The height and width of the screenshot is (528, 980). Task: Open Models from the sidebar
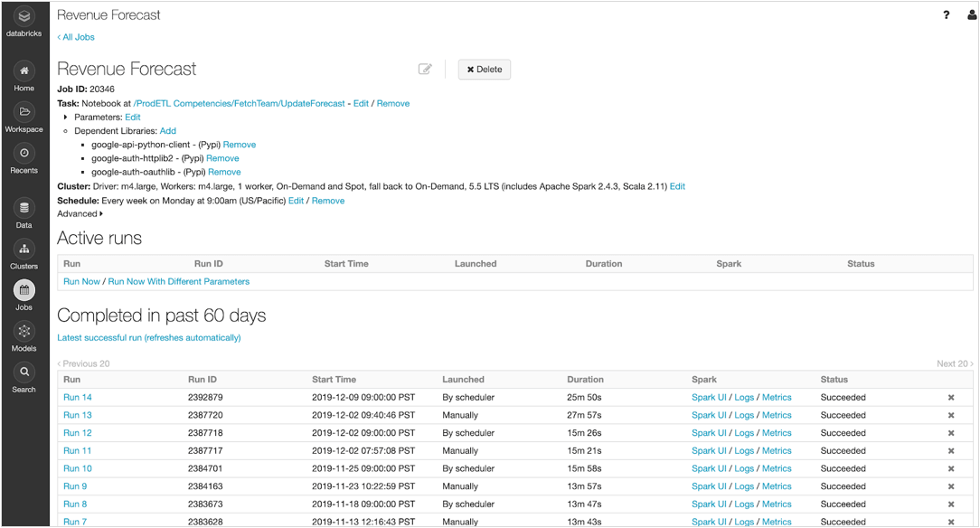(24, 332)
